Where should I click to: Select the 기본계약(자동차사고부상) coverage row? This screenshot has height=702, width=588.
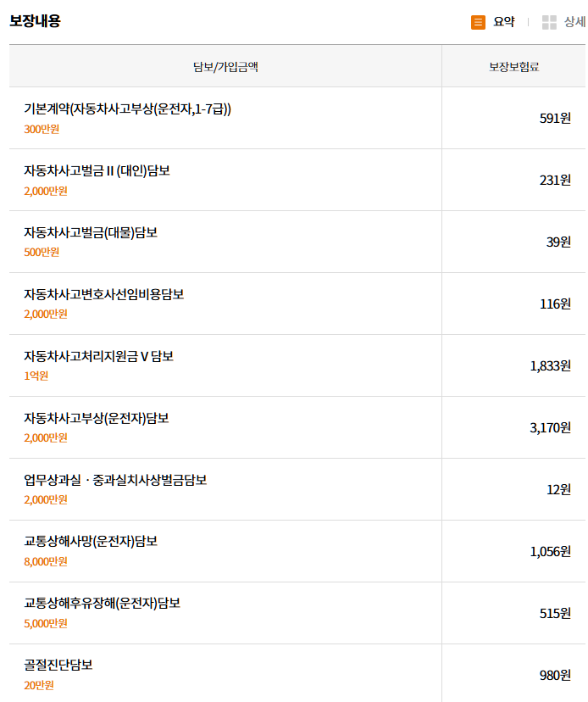[x=127, y=109]
